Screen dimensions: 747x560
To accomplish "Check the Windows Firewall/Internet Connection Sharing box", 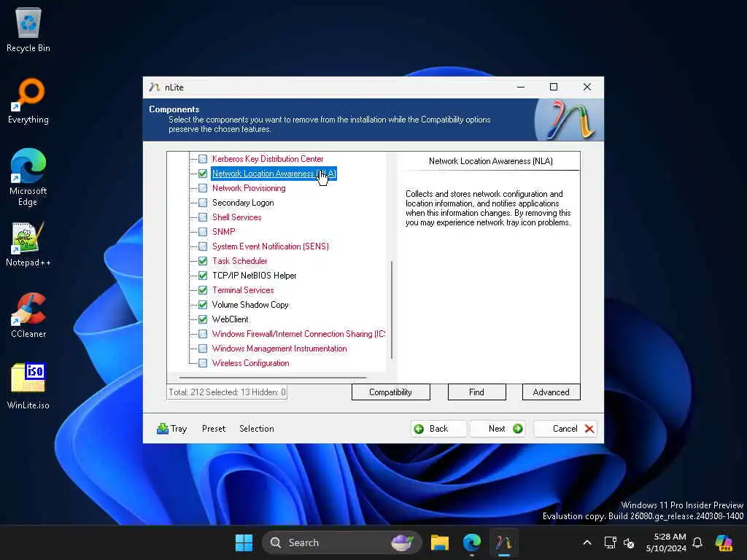I will (x=203, y=334).
